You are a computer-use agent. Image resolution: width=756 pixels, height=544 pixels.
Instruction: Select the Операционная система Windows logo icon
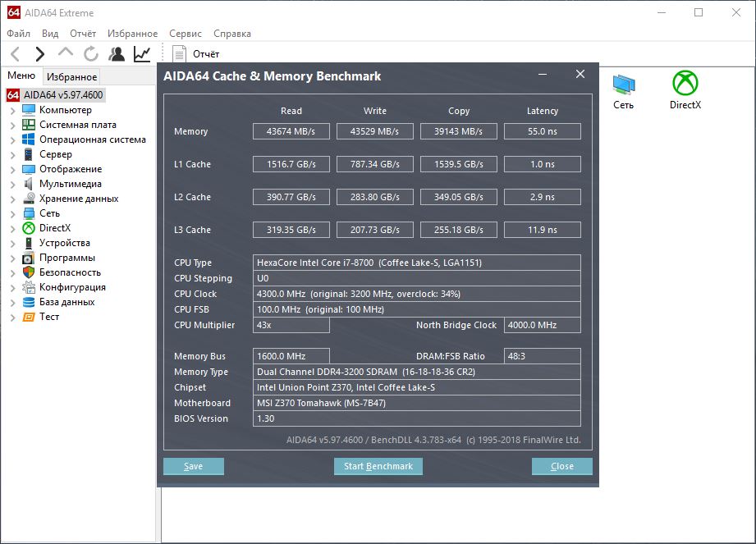click(x=29, y=139)
